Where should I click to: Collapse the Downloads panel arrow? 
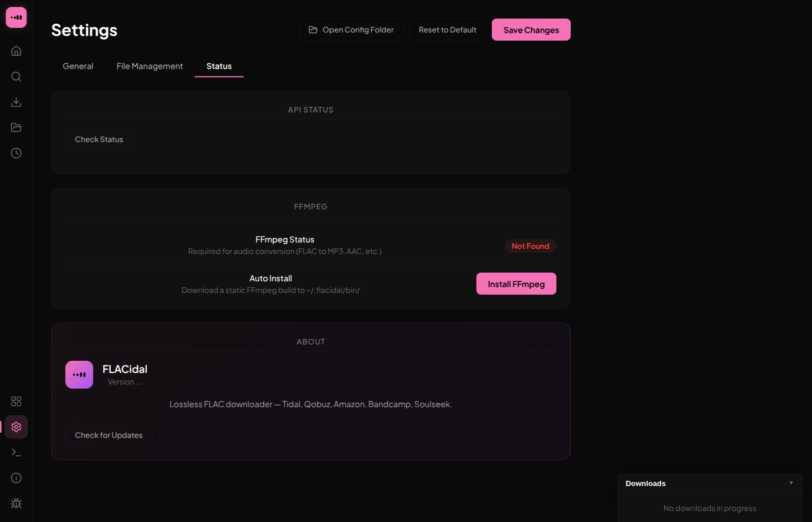click(x=791, y=483)
